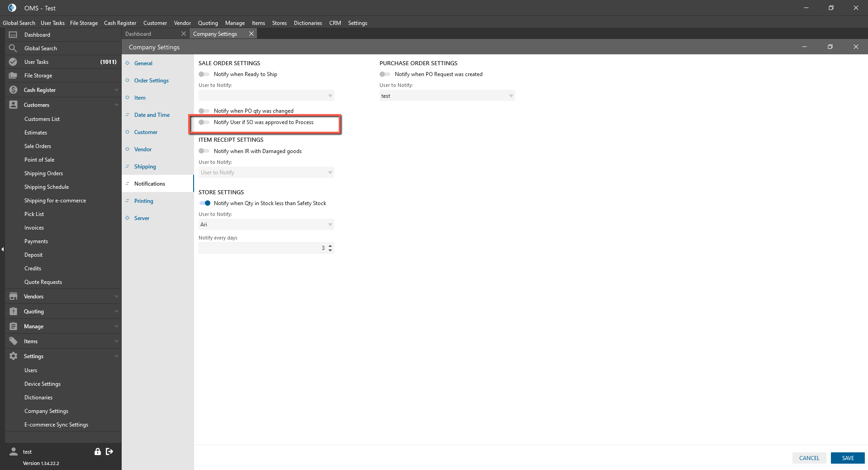Image resolution: width=868 pixels, height=470 pixels.
Task: Click the Vendors store icon
Action: click(13, 297)
